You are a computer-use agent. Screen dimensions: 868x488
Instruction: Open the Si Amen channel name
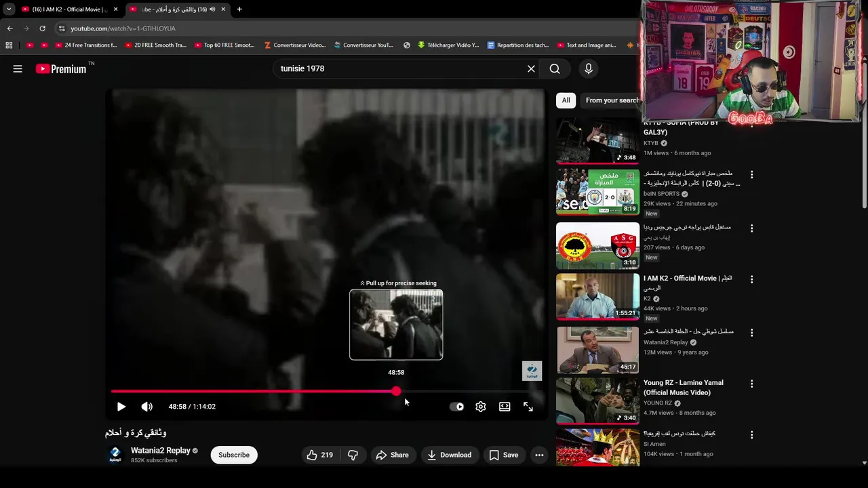[654, 444]
